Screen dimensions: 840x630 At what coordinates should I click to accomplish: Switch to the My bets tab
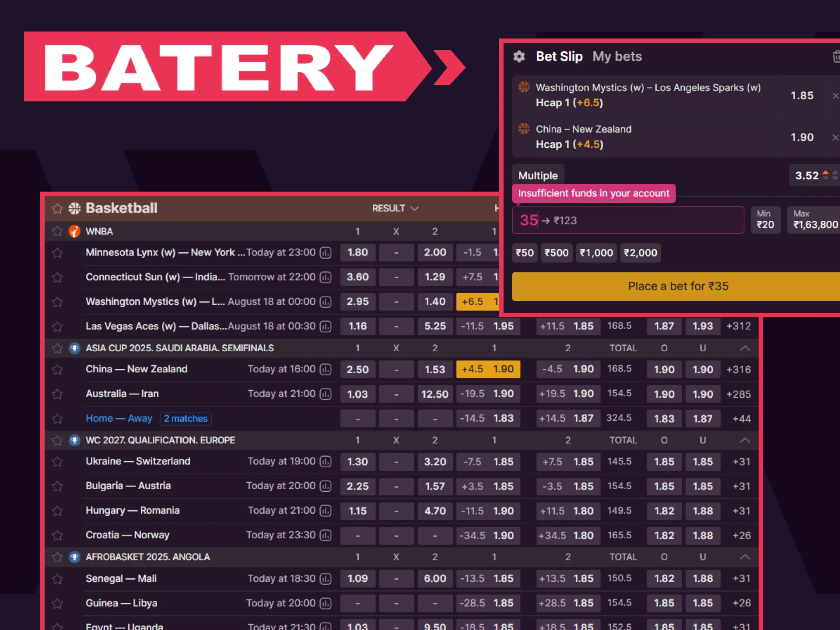tap(617, 56)
